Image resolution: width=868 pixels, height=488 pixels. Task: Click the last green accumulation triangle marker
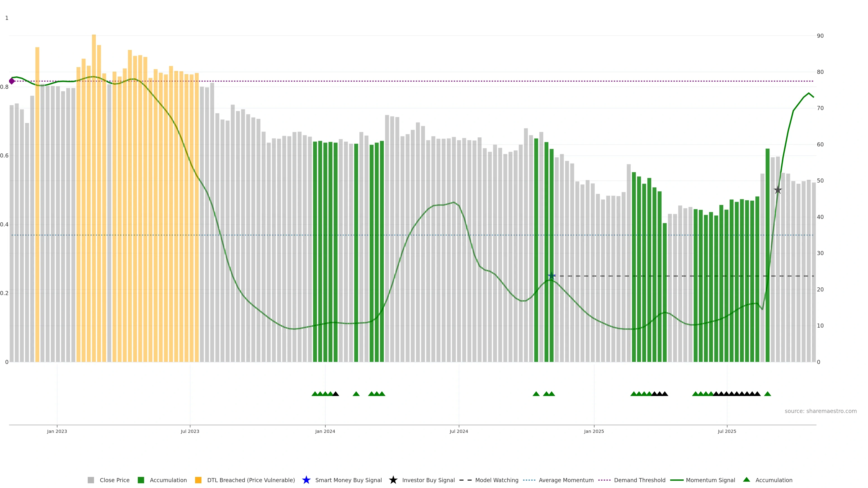(768, 394)
